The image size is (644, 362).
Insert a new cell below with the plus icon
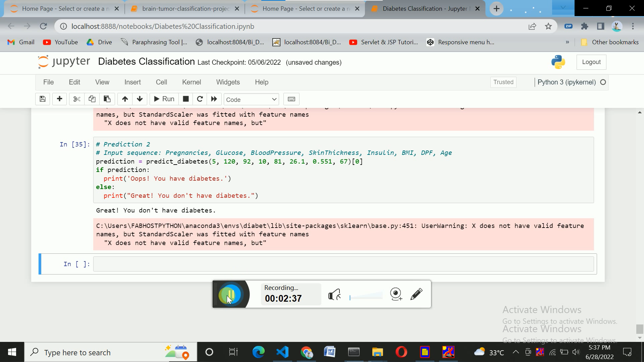60,99
